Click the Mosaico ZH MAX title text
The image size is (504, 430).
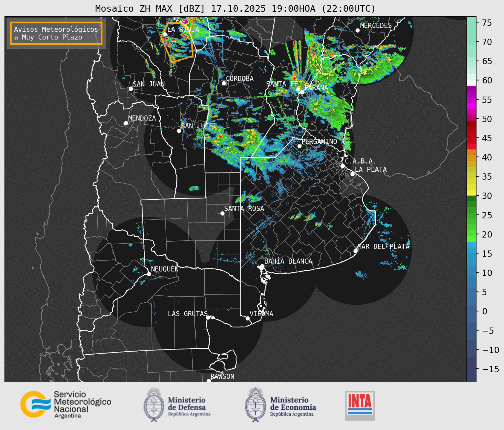pyautogui.click(x=235, y=9)
